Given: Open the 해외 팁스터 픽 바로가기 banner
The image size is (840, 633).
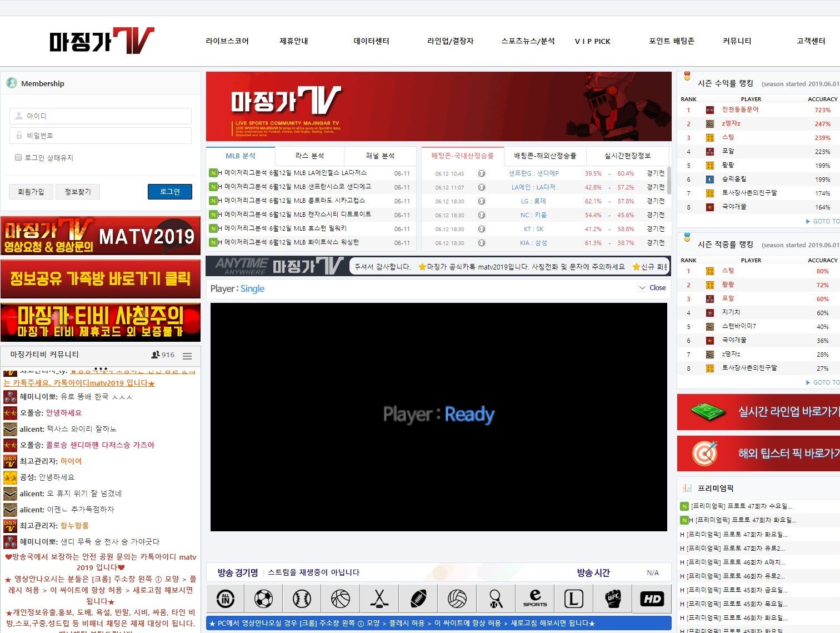Looking at the screenshot, I should click(758, 453).
